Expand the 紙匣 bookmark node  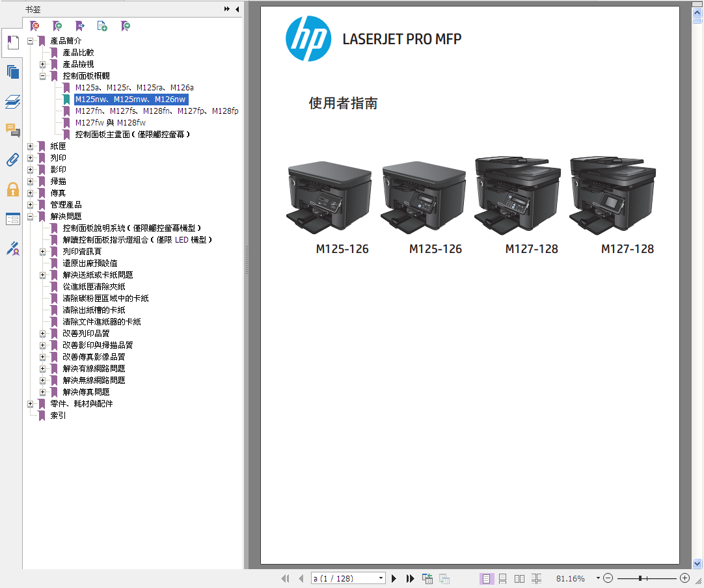point(30,146)
